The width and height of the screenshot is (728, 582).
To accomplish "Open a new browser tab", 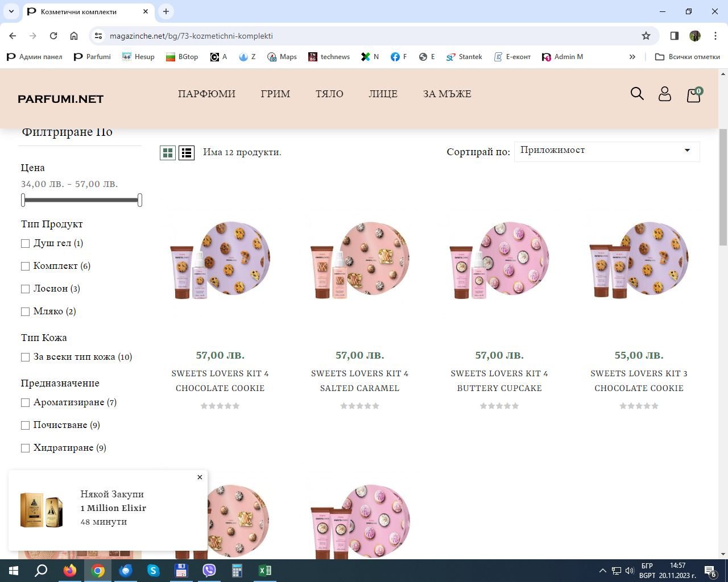I will (x=166, y=11).
